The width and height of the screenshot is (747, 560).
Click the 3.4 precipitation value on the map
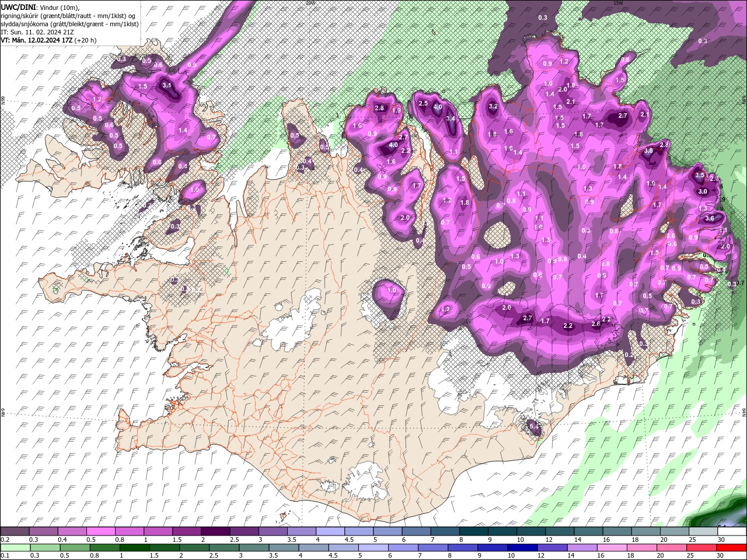(451, 118)
